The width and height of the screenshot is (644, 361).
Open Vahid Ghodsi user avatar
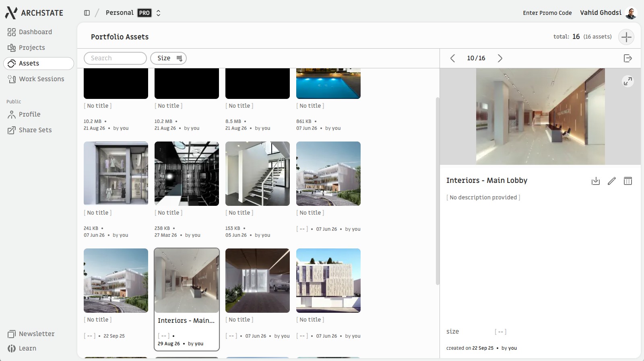click(x=631, y=13)
